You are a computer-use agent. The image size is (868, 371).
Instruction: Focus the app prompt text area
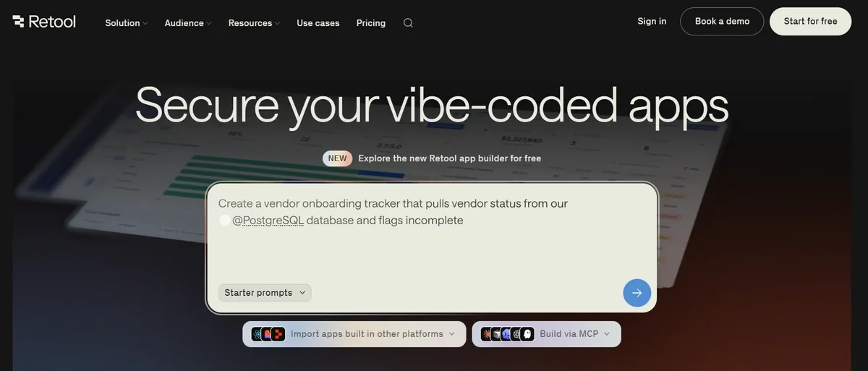pyautogui.click(x=432, y=247)
